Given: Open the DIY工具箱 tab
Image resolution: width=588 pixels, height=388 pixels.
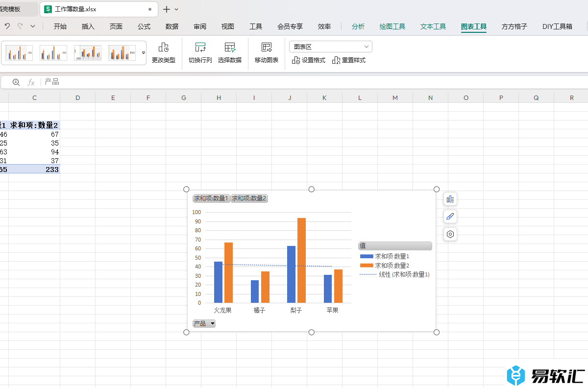Looking at the screenshot, I should [557, 26].
